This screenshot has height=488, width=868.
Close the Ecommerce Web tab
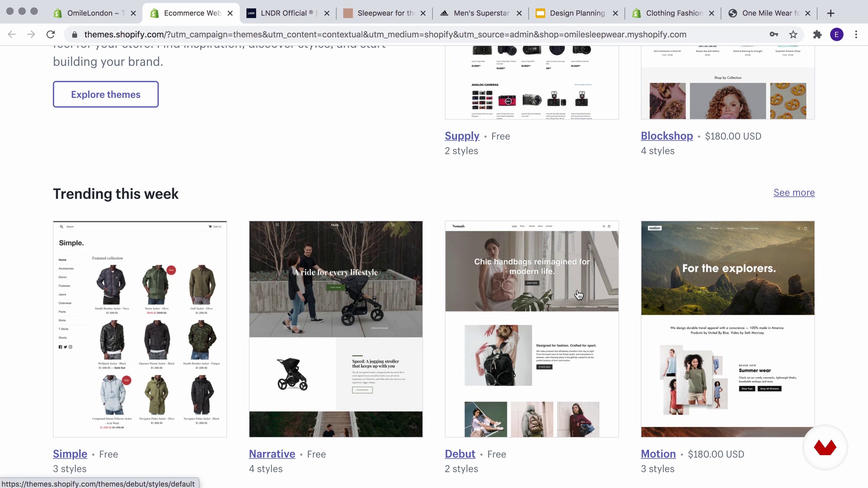230,13
